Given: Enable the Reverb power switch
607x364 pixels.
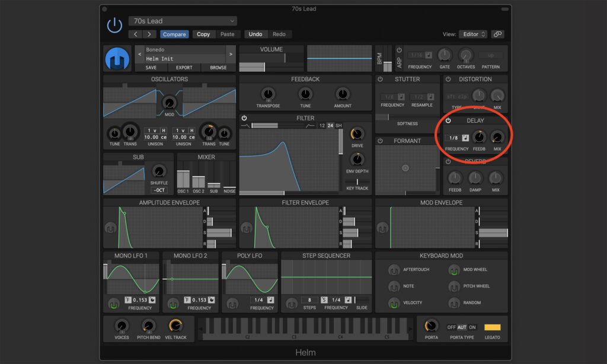Looking at the screenshot, I should (448, 161).
